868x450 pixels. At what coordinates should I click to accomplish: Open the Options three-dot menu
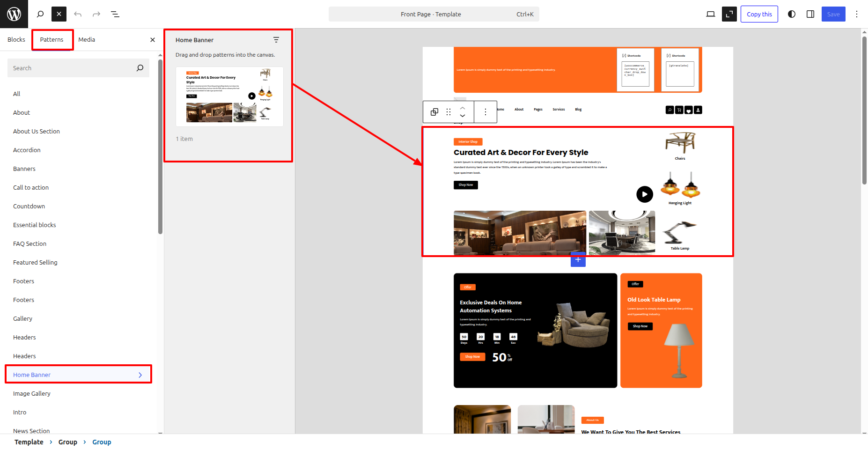pyautogui.click(x=857, y=14)
